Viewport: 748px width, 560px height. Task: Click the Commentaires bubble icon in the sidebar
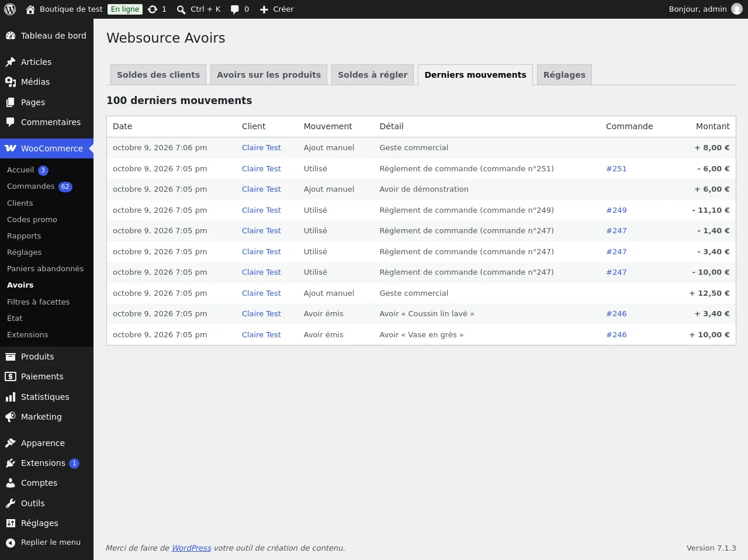[11, 122]
